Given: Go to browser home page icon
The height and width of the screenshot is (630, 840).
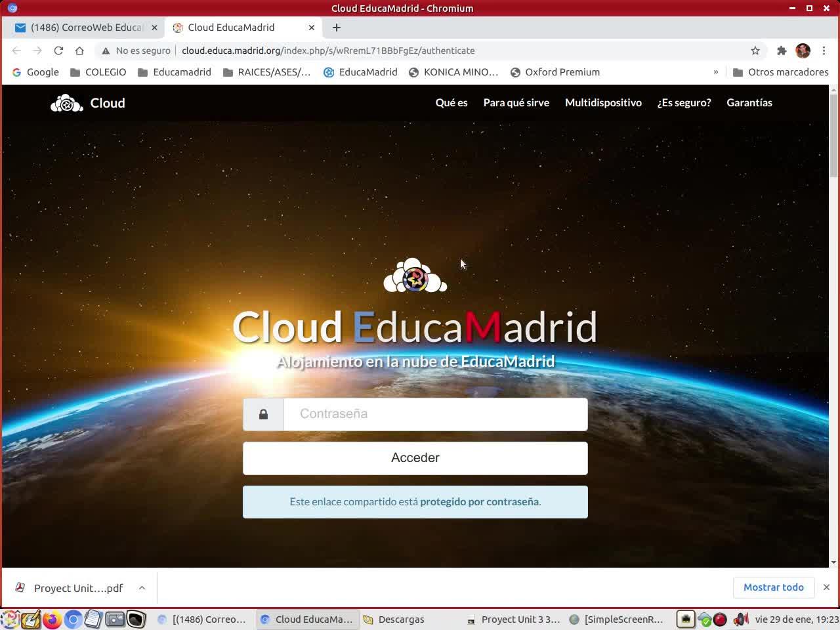Looking at the screenshot, I should [79, 51].
